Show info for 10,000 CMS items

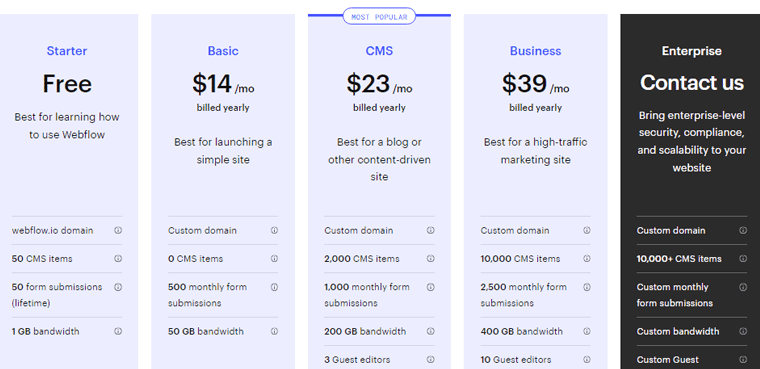tap(586, 258)
